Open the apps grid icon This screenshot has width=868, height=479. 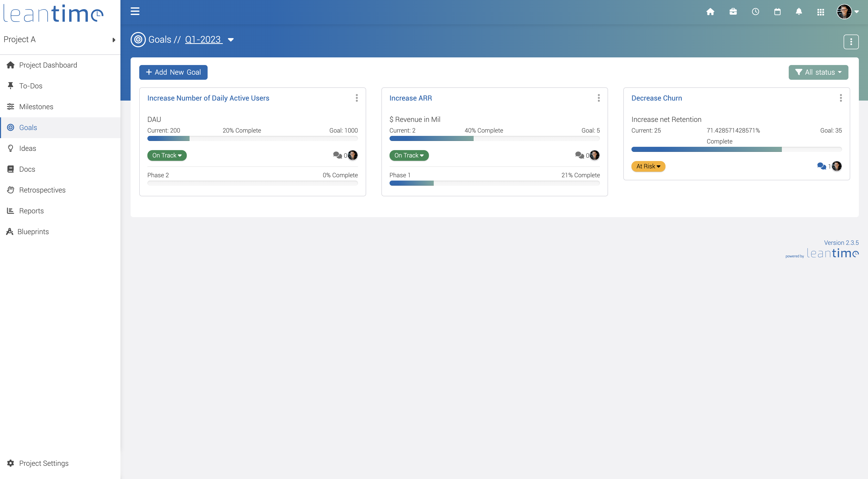[x=820, y=12]
